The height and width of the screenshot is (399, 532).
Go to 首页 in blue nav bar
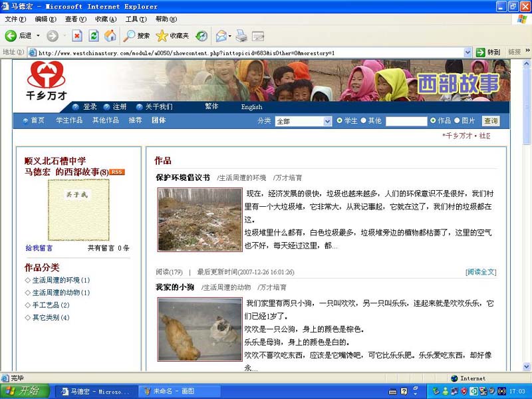[37, 120]
